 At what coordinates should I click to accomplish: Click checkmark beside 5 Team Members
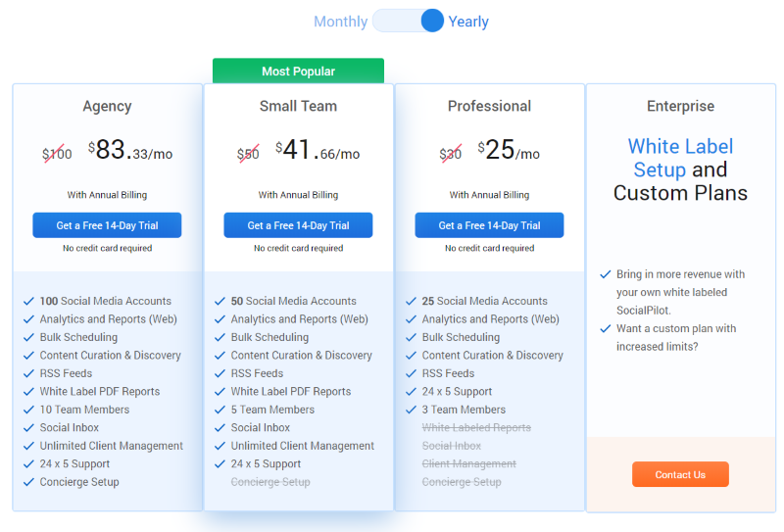tap(220, 410)
